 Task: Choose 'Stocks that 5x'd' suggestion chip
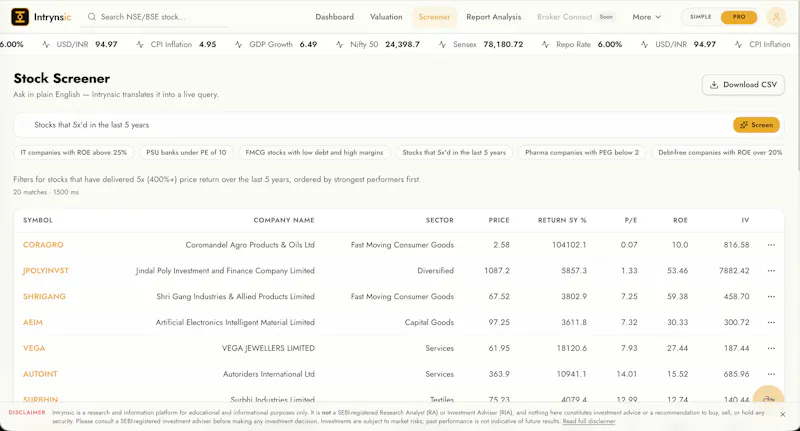[x=454, y=153]
